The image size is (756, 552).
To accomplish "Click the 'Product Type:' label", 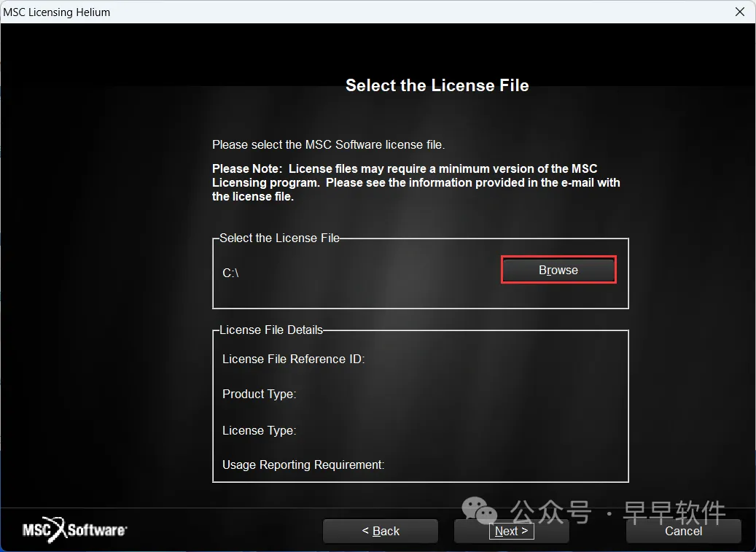I will pos(259,394).
